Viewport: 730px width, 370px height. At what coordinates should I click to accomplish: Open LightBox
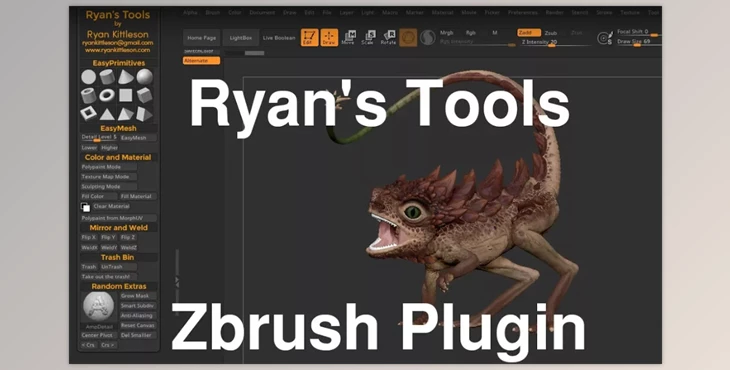(x=241, y=38)
